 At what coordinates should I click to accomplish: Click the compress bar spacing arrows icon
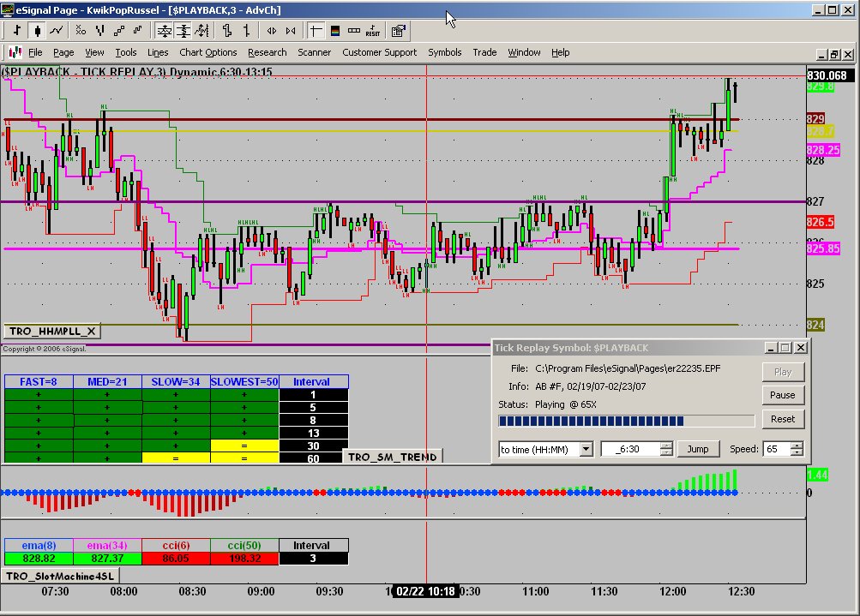point(291,31)
